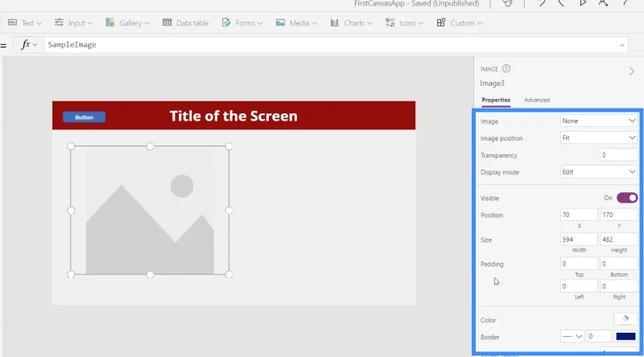Open the Custom components menu
This screenshot has height=357, width=644.
[x=459, y=23]
